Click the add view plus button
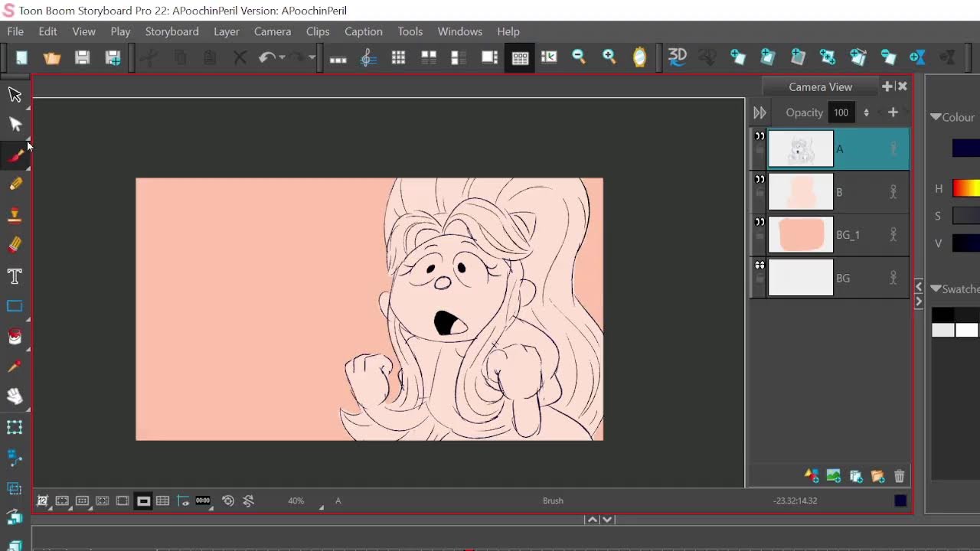Viewport: 980px width, 551px height. 887,86
